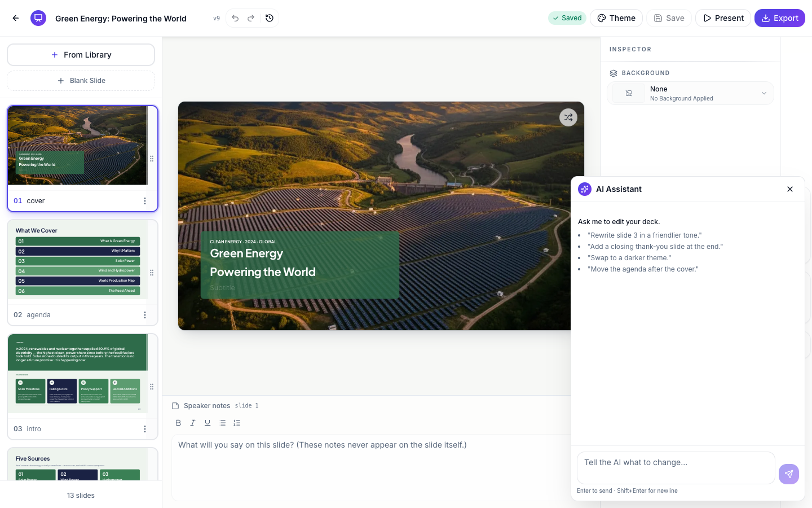
Task: Click the 'CLEAN ENERGY · 2024 · GLOBAL' eyebrow text
Action: click(x=243, y=242)
